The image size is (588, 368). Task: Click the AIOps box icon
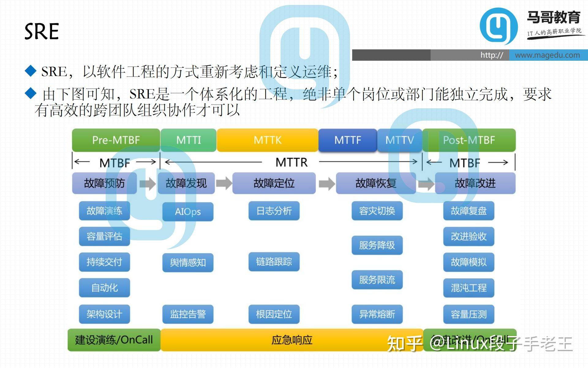click(x=188, y=212)
